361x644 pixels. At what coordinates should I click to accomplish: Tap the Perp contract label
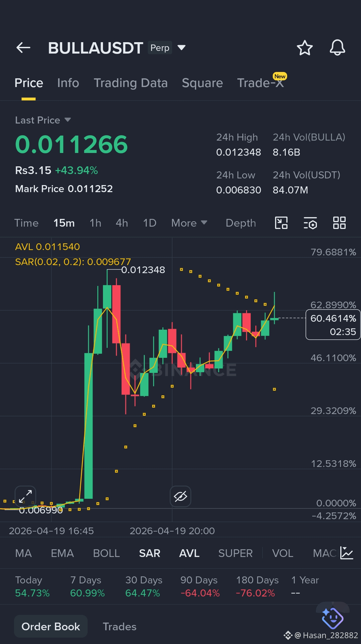point(160,48)
